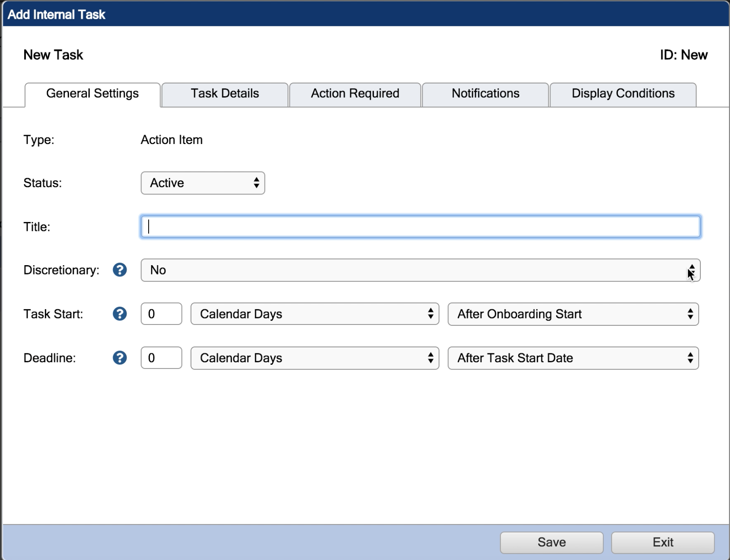Switch to the Display Conditions tab

(x=622, y=94)
